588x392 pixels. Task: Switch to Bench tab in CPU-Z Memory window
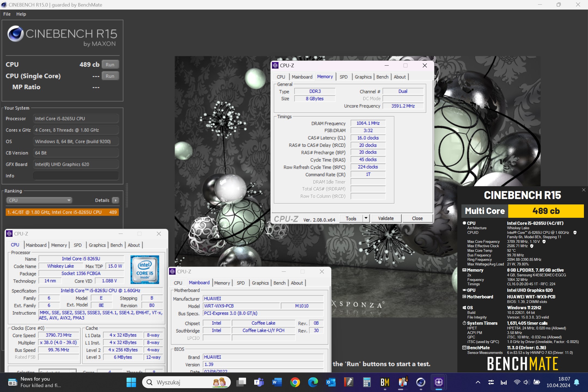[x=382, y=77]
